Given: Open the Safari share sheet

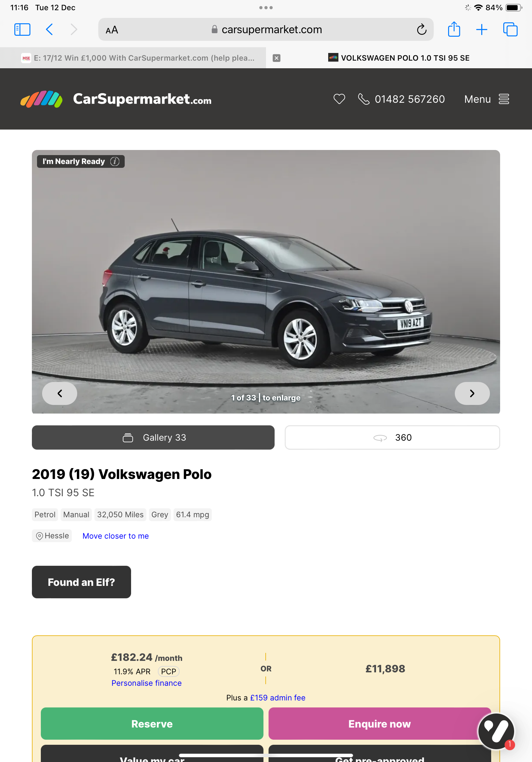Looking at the screenshot, I should tap(454, 29).
